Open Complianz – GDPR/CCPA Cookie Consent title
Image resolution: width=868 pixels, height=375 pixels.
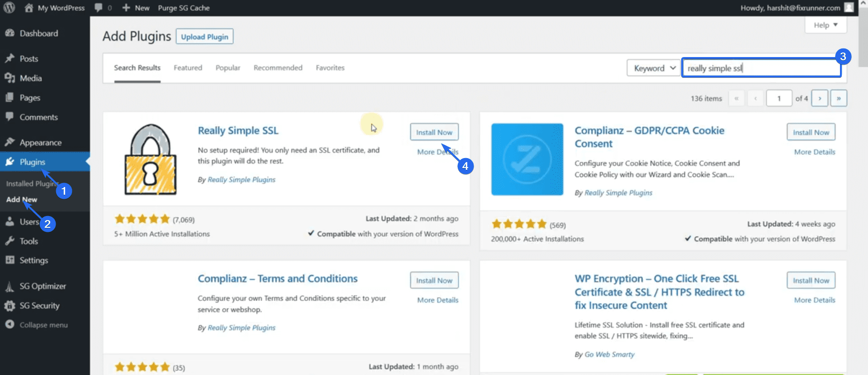pyautogui.click(x=650, y=137)
